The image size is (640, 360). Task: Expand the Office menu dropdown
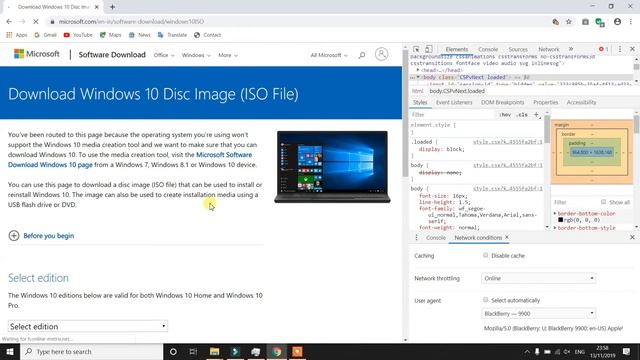click(164, 55)
